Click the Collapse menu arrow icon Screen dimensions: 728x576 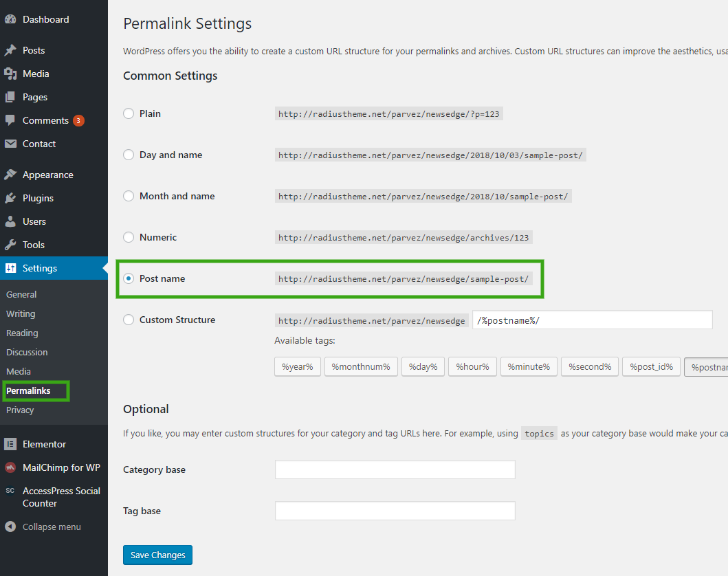[10, 527]
